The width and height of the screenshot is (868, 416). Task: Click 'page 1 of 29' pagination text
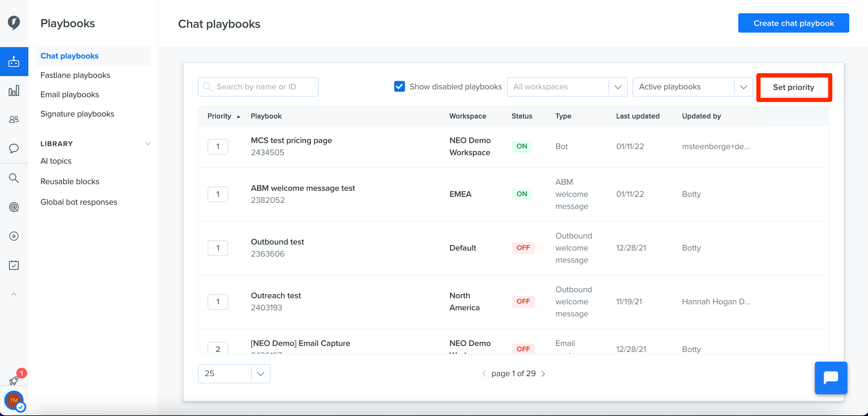[x=513, y=373]
